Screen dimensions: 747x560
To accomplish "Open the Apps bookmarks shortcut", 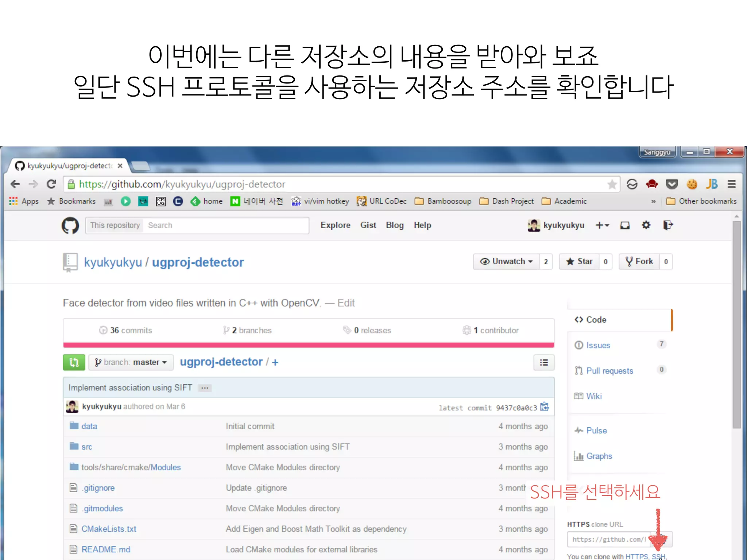I will [x=24, y=201].
